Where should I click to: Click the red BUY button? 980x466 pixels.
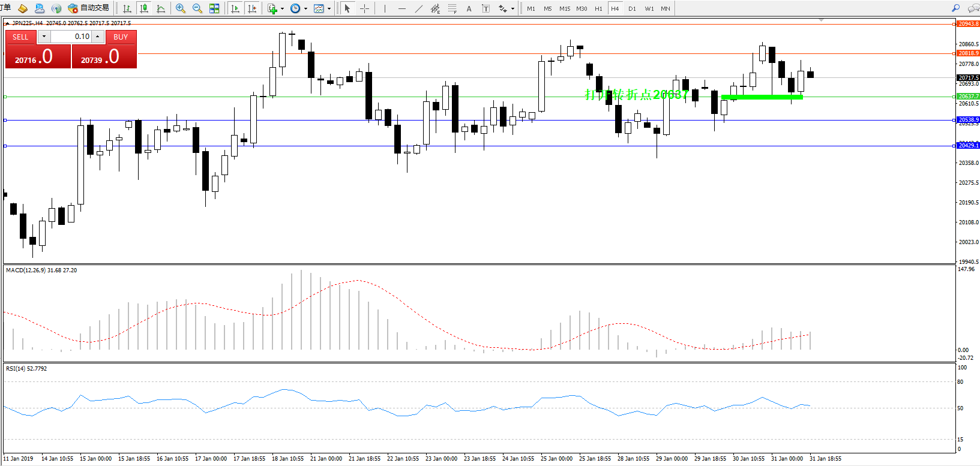(x=121, y=37)
